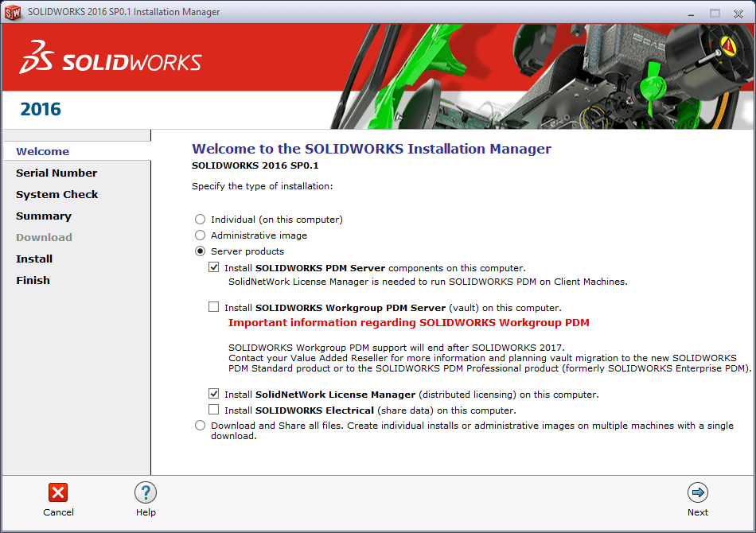Screen dimensions: 756x533
Task: Toggle SolidNetWork License Manager checkbox
Action: click(213, 394)
